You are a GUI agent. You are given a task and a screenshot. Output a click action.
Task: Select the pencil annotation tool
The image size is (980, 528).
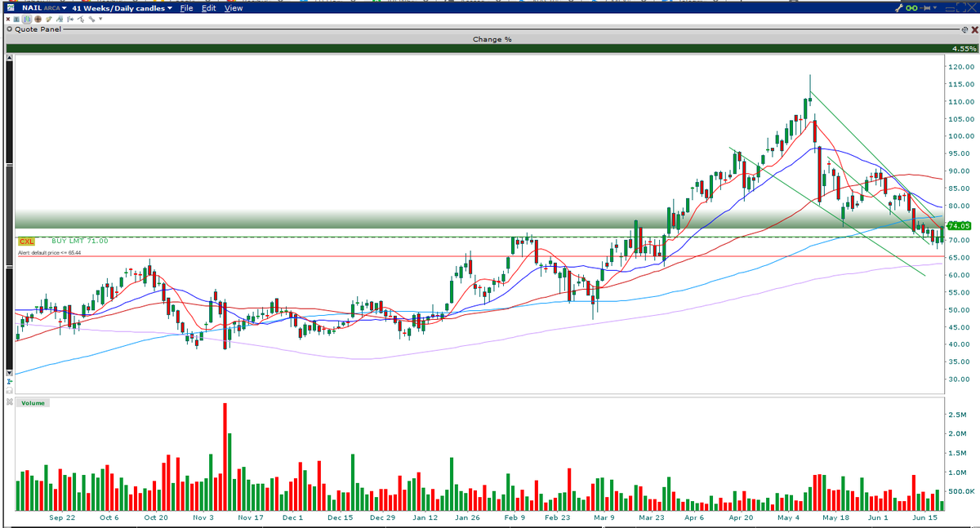[48, 19]
